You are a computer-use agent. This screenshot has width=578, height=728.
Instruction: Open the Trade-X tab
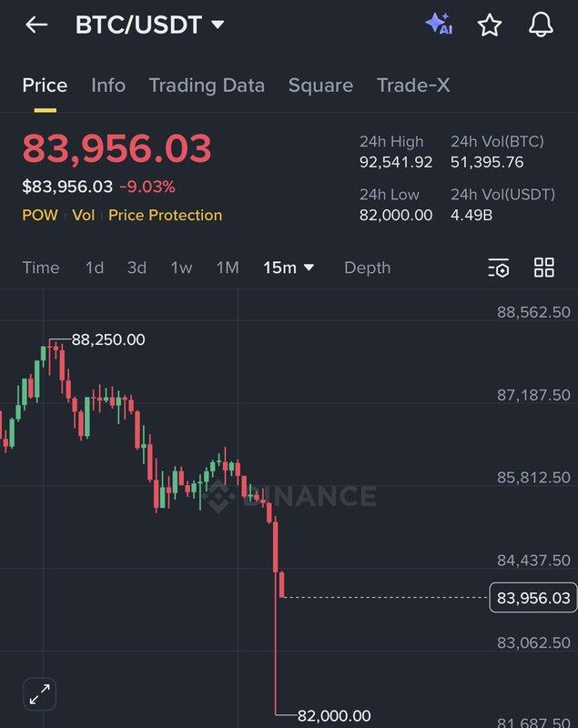413,86
